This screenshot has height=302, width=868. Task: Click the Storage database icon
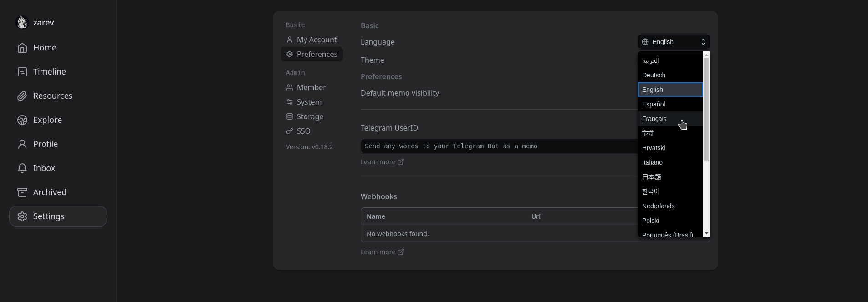290,116
